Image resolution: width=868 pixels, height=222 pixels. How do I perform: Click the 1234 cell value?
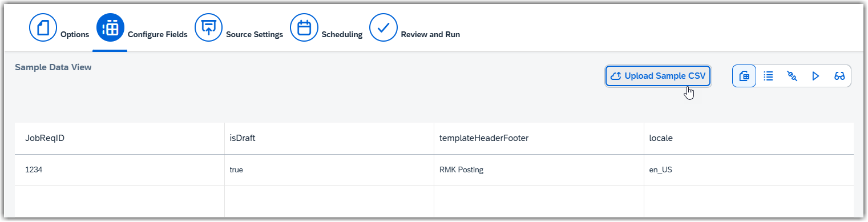point(34,170)
